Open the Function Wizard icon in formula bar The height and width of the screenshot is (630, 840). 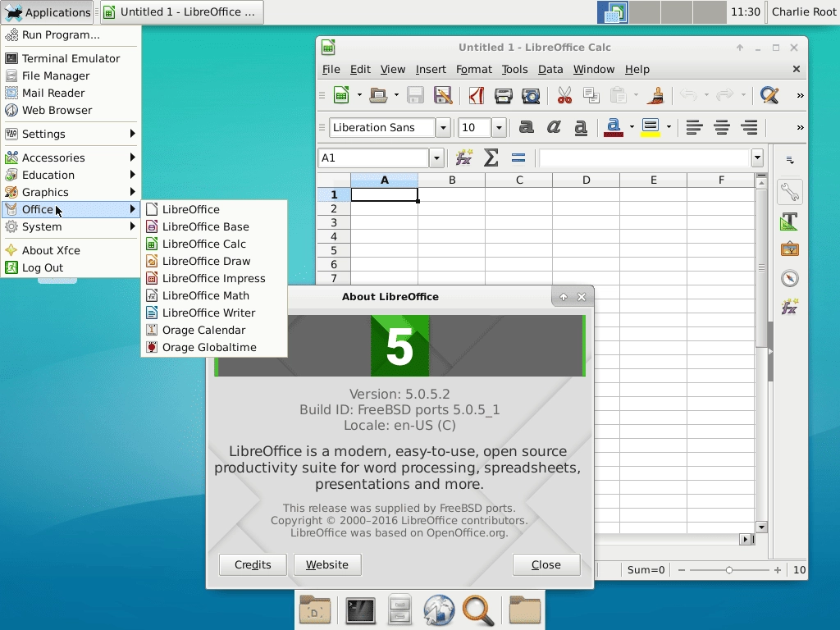tap(464, 158)
